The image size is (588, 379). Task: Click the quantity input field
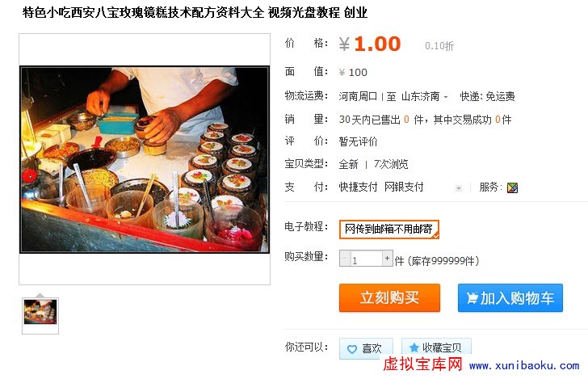click(366, 259)
